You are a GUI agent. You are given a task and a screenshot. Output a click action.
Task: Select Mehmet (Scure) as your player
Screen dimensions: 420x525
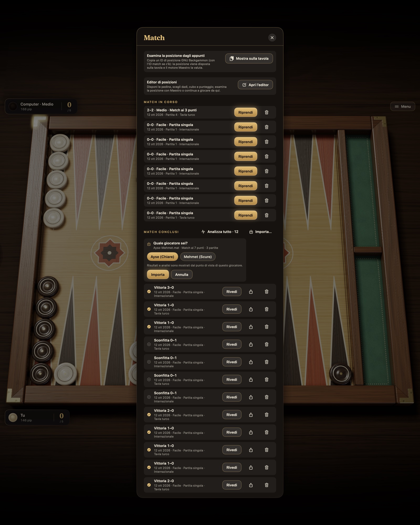pyautogui.click(x=198, y=257)
